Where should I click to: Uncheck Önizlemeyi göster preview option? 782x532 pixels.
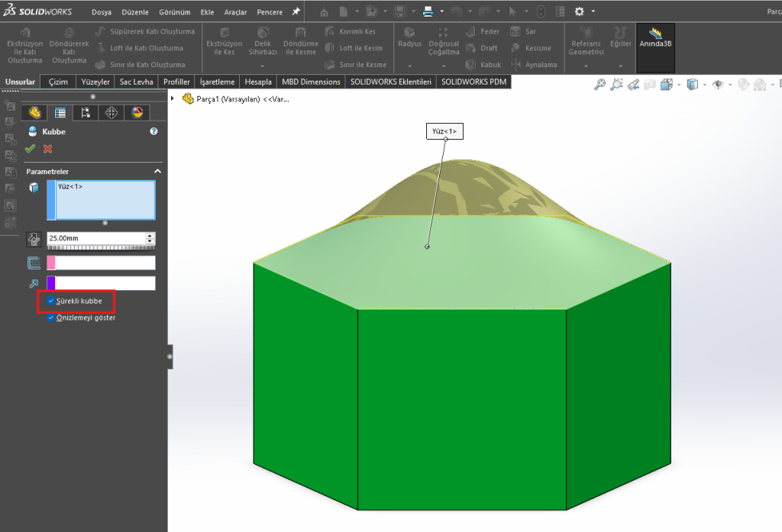[51, 318]
